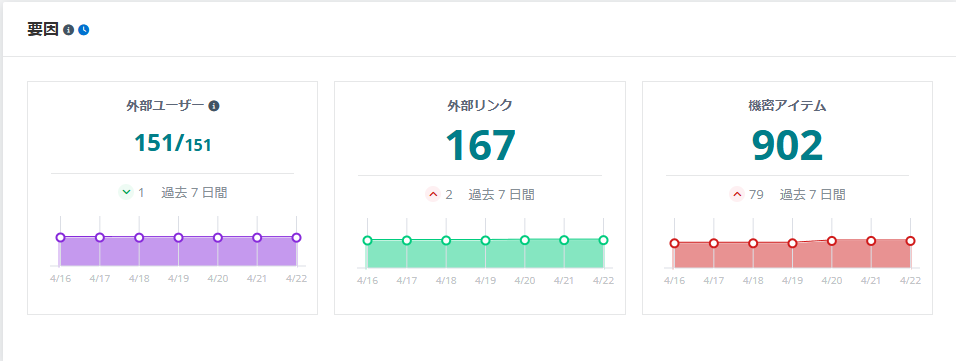Click the red up-trend icon under 外部リンク
The image size is (956, 361).
pos(433,195)
